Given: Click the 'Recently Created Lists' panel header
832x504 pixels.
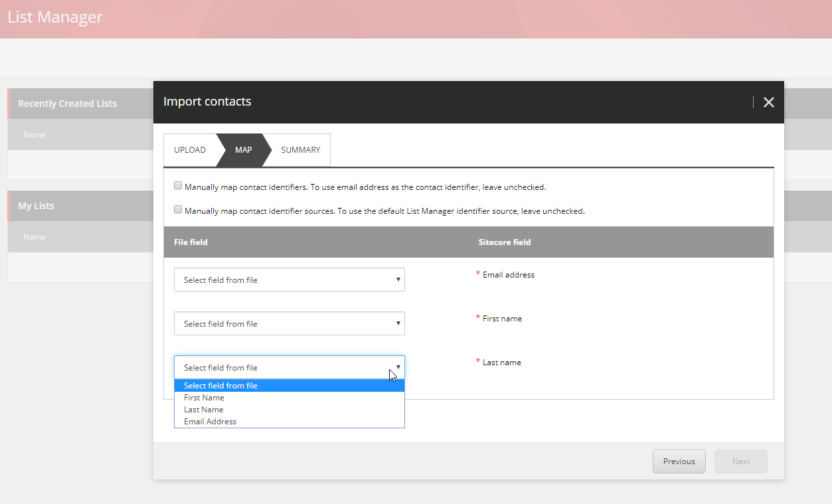Looking at the screenshot, I should [x=67, y=104].
